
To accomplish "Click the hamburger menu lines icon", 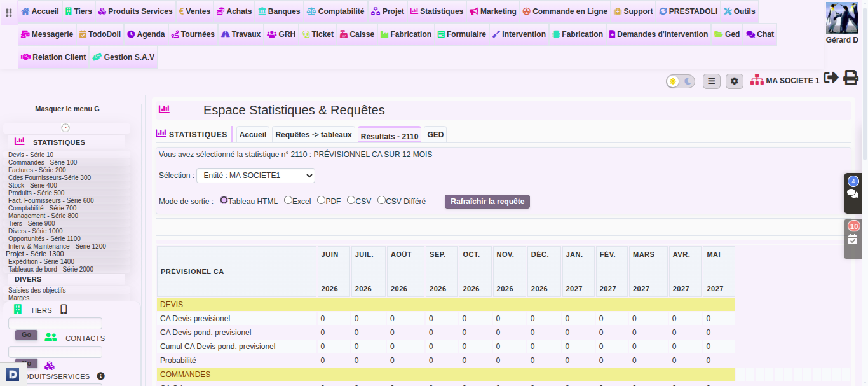I will tap(712, 81).
